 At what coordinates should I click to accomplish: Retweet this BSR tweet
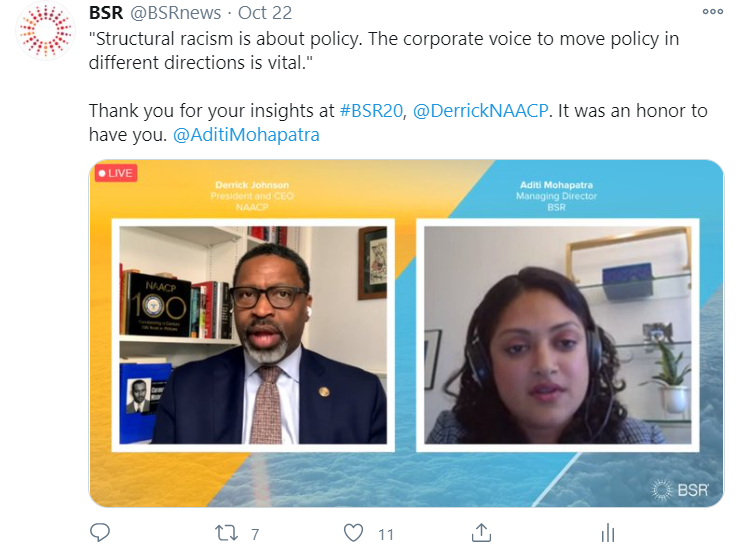click(226, 533)
